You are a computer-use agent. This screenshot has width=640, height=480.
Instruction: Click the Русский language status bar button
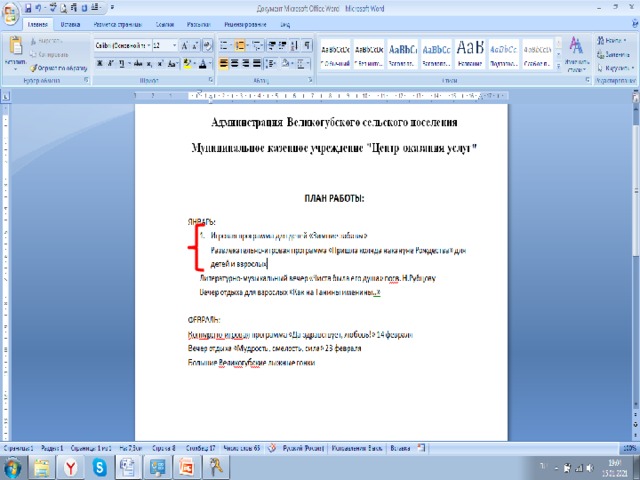coord(307,449)
